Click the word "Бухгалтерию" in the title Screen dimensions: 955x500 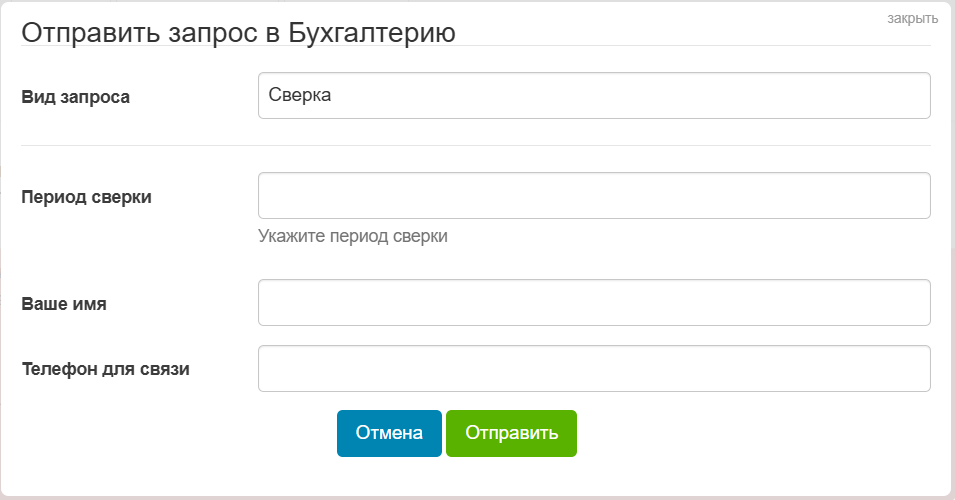(x=372, y=32)
